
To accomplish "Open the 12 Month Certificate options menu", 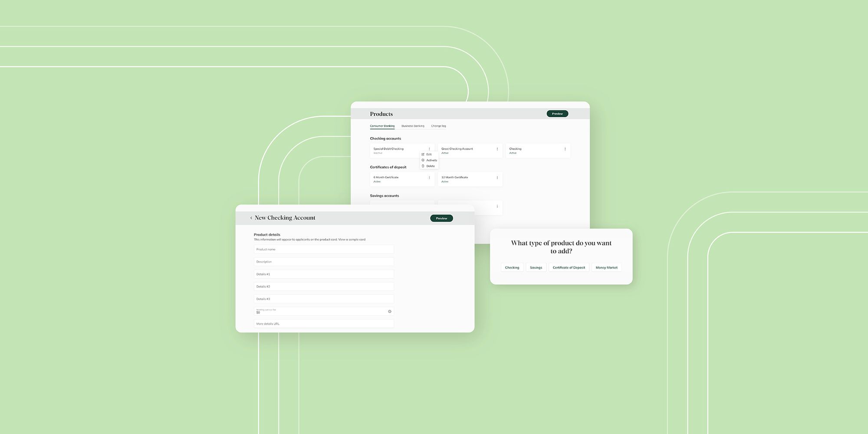I will 497,178.
